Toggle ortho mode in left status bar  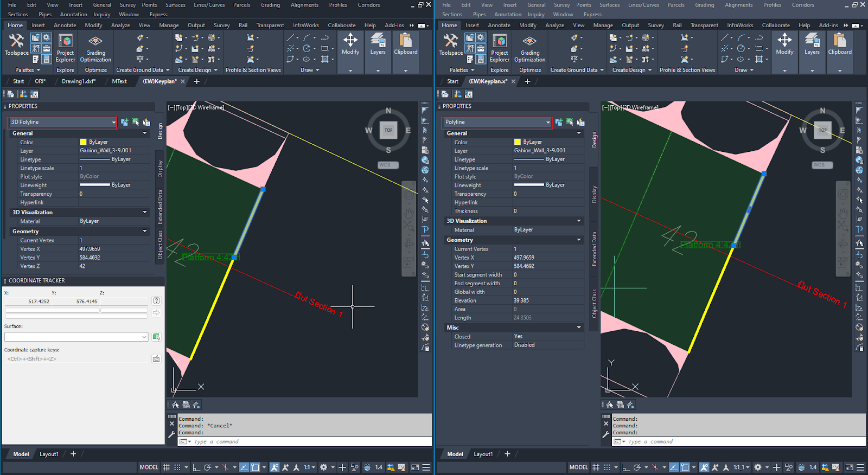pyautogui.click(x=196, y=467)
